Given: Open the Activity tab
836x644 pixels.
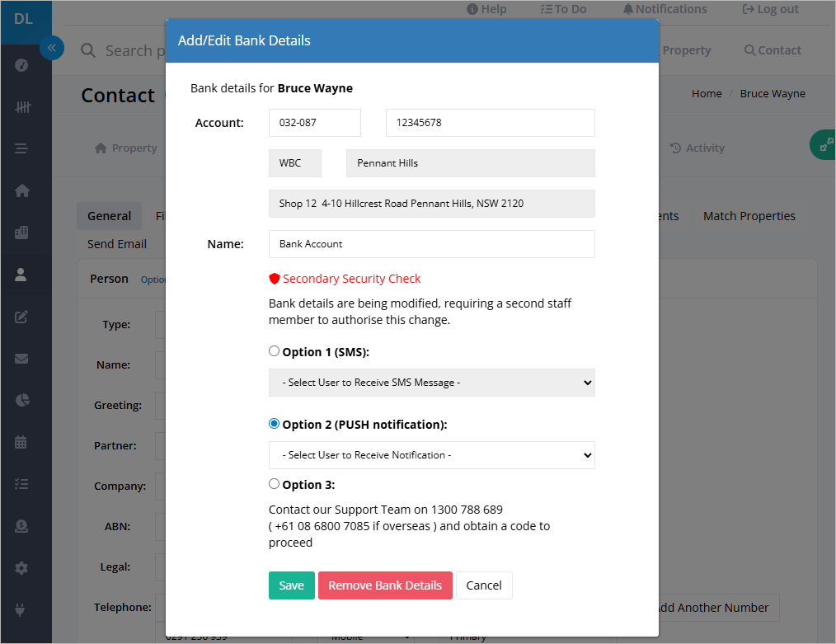Looking at the screenshot, I should tap(697, 148).
